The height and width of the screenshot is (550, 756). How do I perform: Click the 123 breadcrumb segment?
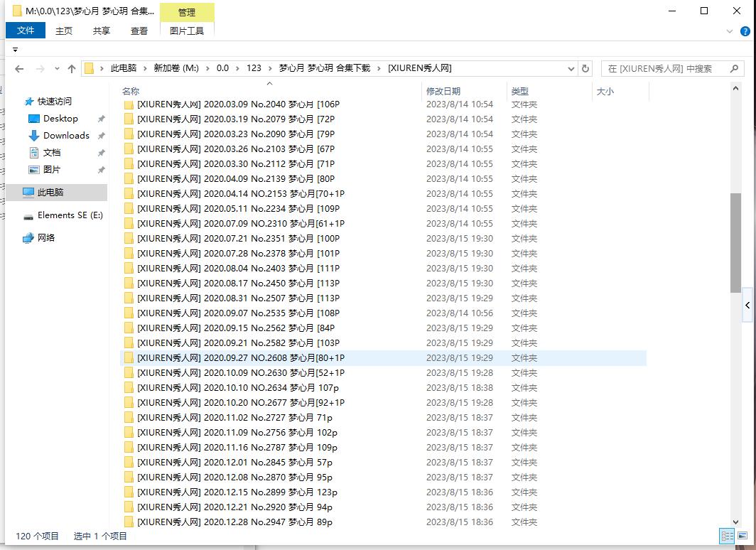pos(254,68)
